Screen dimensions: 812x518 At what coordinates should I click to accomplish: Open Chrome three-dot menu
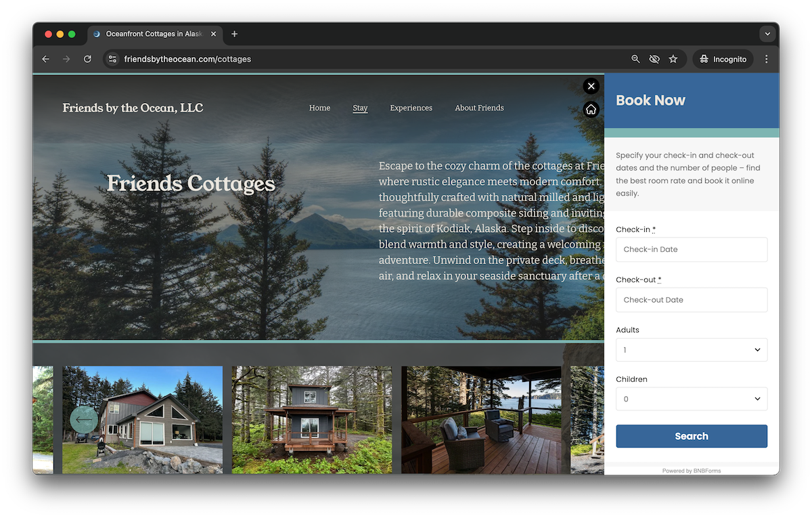coord(766,60)
